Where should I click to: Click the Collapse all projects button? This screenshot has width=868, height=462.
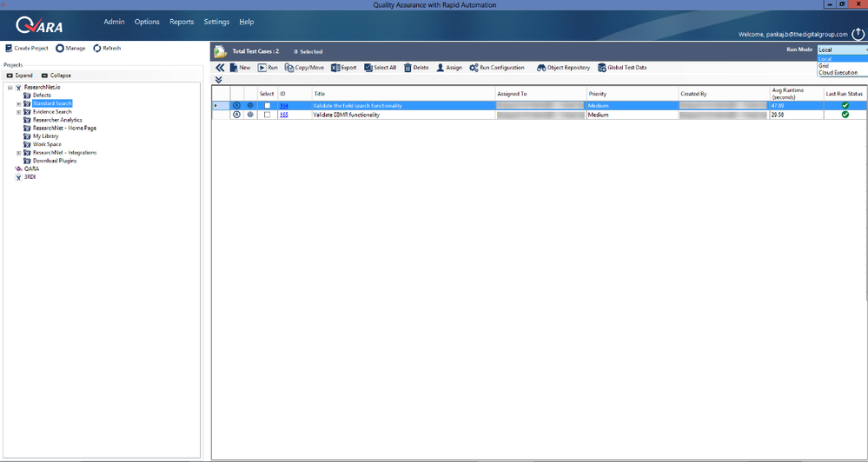click(56, 76)
